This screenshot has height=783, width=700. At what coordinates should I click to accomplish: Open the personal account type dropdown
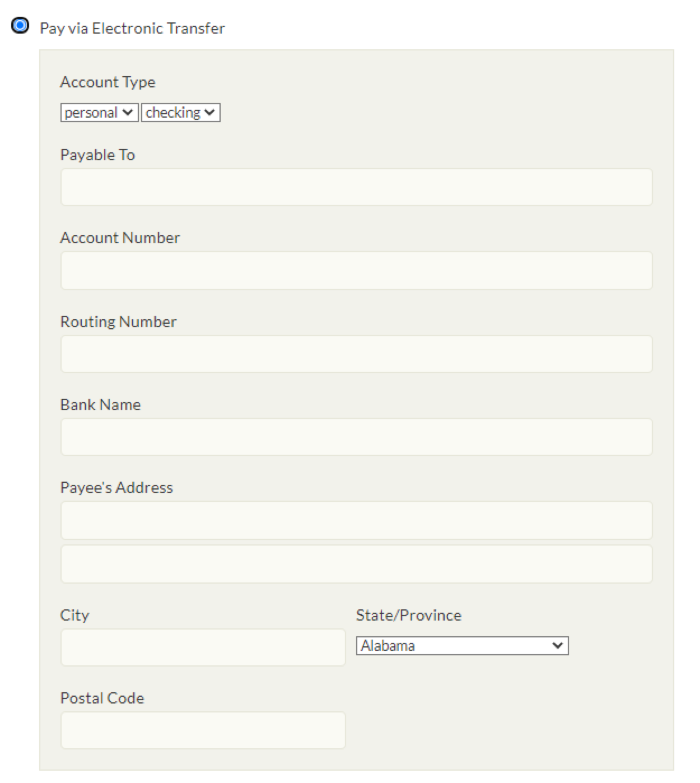99,113
